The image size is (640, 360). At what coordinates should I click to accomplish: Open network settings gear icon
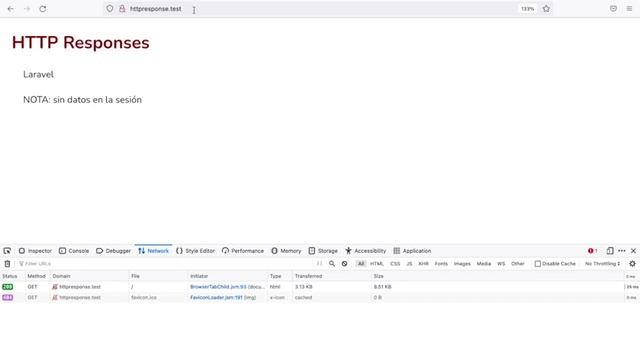click(x=632, y=264)
